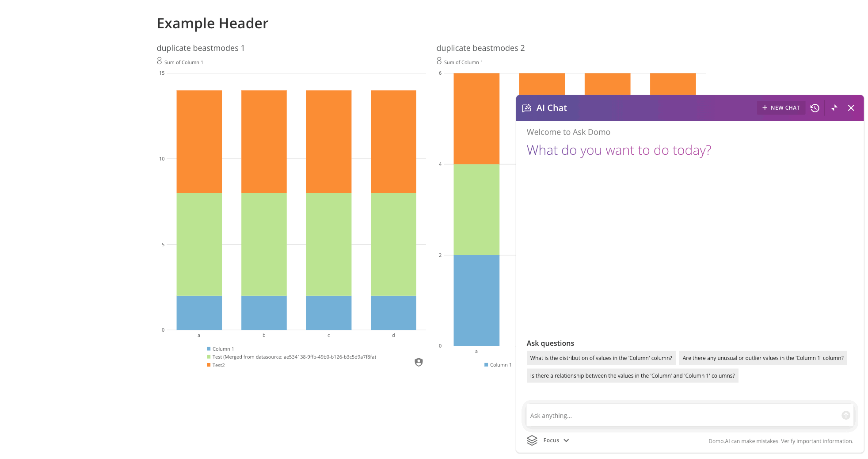Open the duplicate beastmodes 1 card title
868x459 pixels.
(201, 48)
